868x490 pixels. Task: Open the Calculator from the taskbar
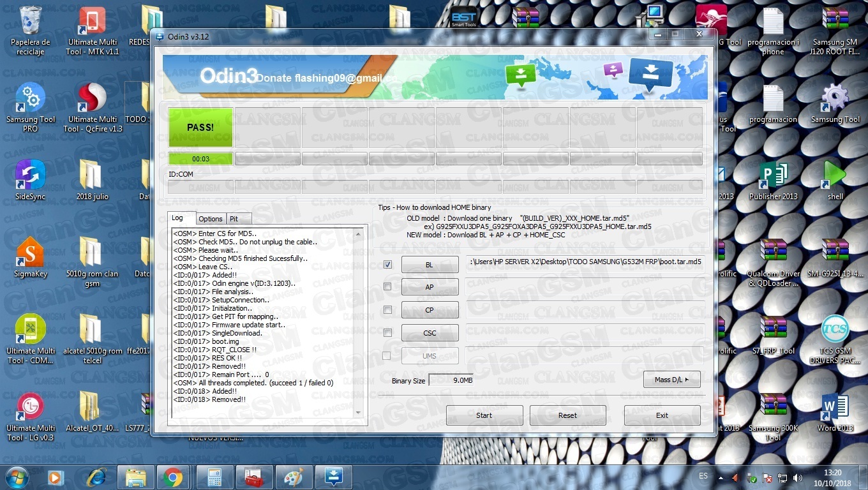[x=213, y=477]
